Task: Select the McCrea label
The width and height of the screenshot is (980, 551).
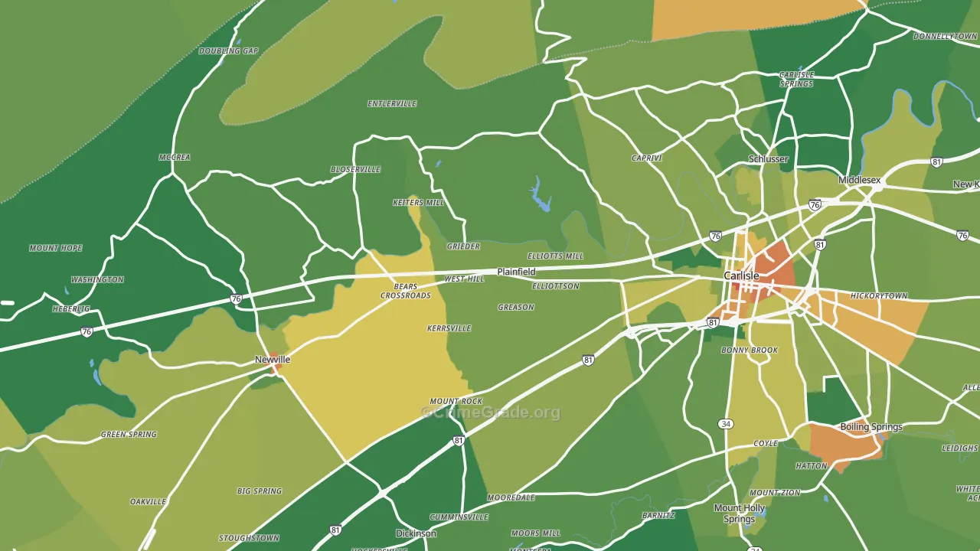Action: coord(174,157)
